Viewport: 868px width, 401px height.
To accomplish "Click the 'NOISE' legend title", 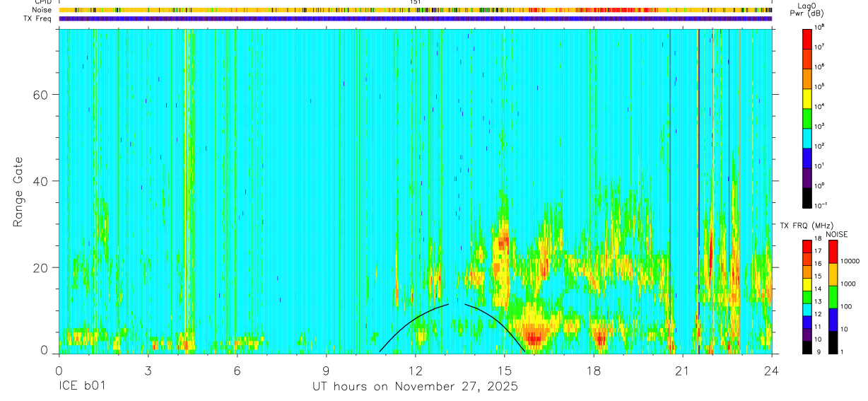I will 836,234.
